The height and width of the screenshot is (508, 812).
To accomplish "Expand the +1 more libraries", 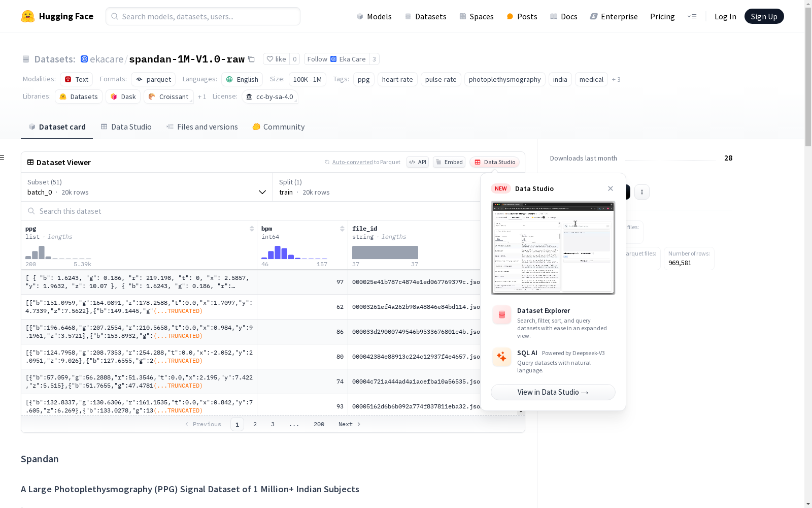I will (x=202, y=97).
